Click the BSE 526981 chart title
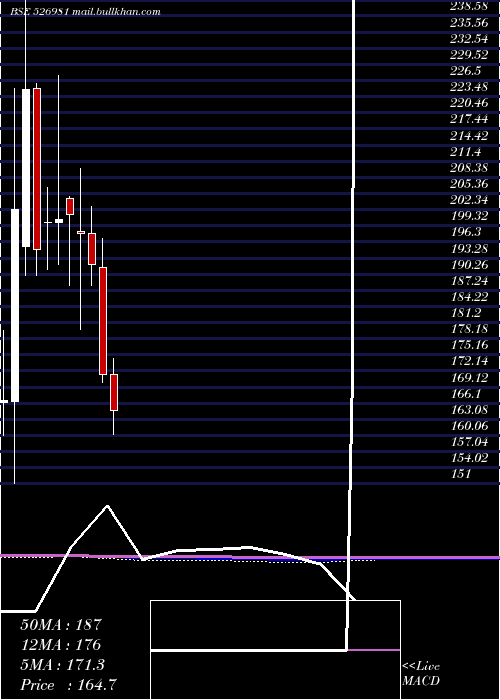This screenshot has width=500, height=700. click(85, 12)
